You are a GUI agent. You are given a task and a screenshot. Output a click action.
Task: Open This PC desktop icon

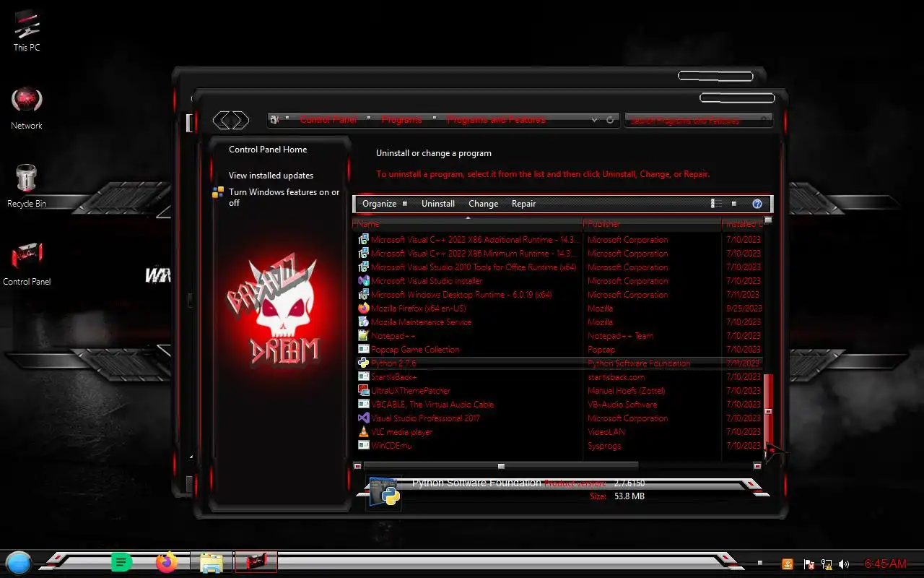(x=27, y=30)
